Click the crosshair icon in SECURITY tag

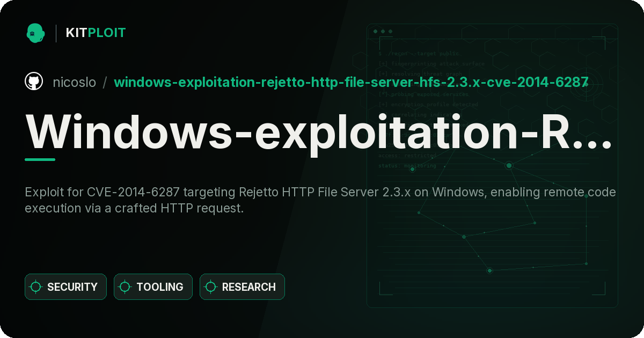coord(36,287)
